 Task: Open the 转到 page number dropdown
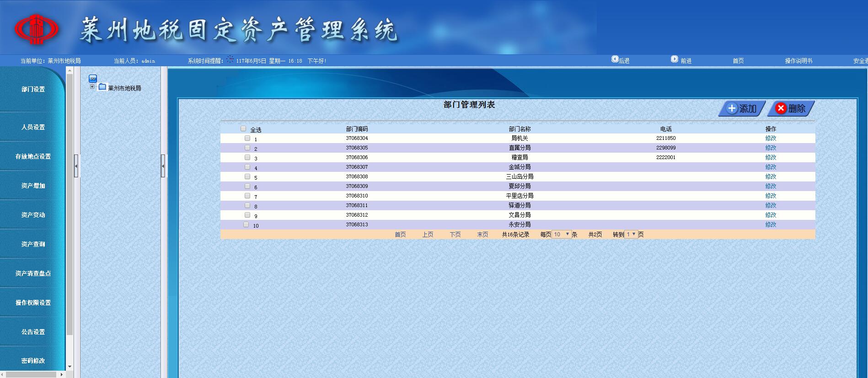tap(631, 234)
